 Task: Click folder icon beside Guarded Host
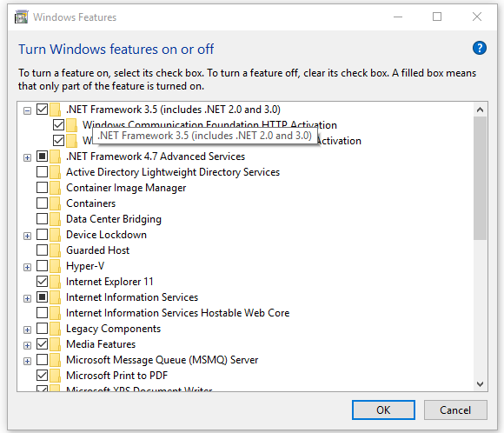tap(56, 250)
